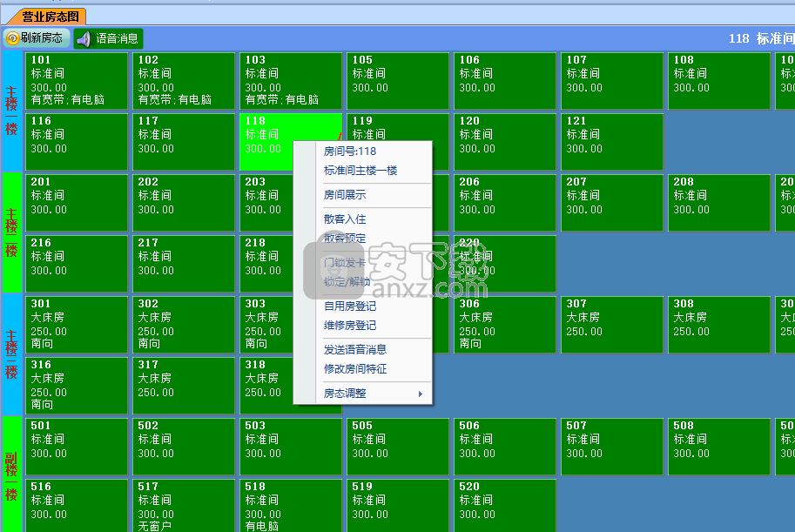Choose 散客入住 in the context menu
The image size is (795, 532).
coord(345,219)
